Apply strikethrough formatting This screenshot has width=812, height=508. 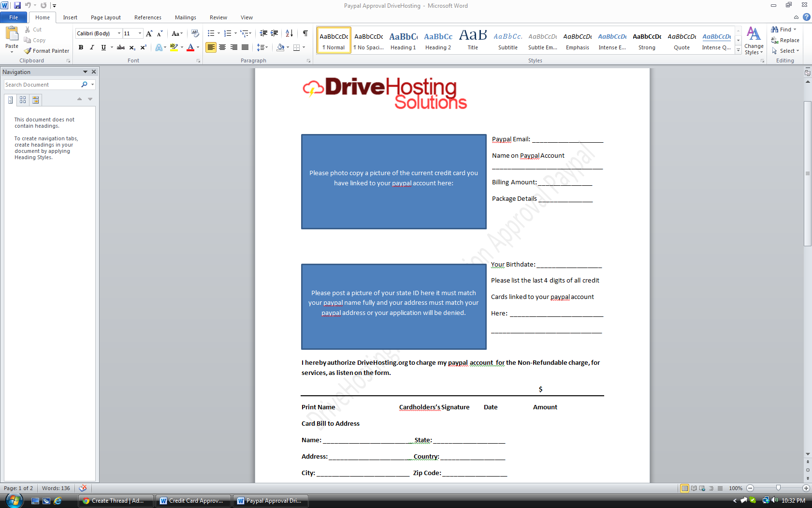coord(121,47)
